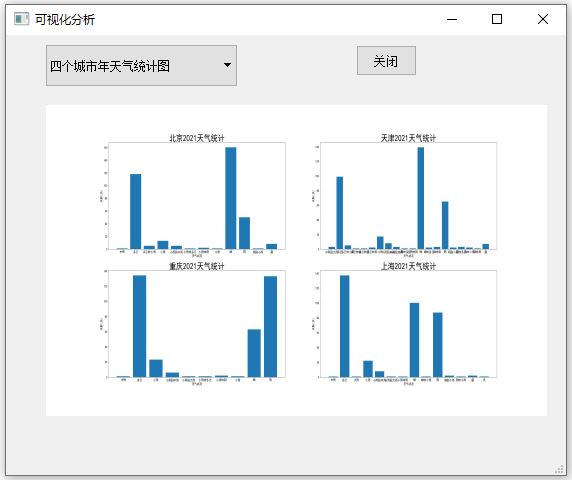Viewport: 572px width, 480px height.
Task: Click the rightmost tall bar in the Chongqing chart
Action: (270, 326)
